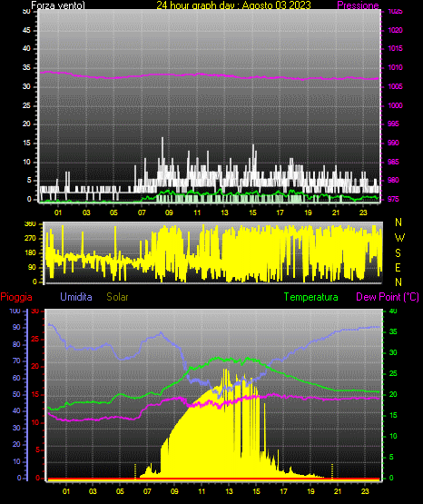Click the 1010 pressure scale value
Viewport: 423px width, 504px height.
[395, 67]
